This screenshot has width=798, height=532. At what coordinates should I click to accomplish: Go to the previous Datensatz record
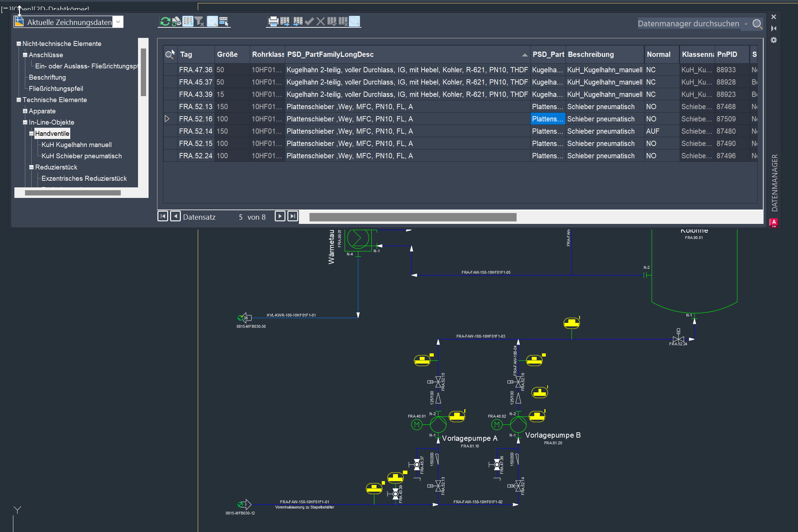click(x=175, y=216)
